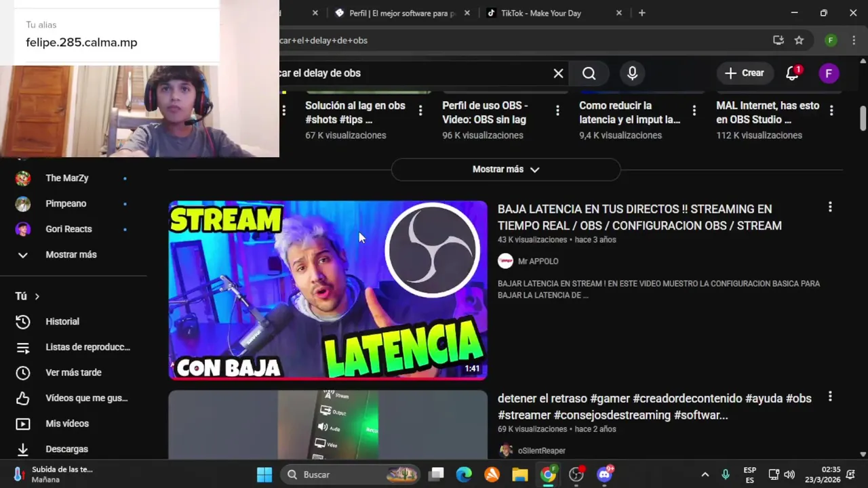Image resolution: width=868 pixels, height=488 pixels.
Task: Click the YouTube page scrollbar
Action: (863, 119)
